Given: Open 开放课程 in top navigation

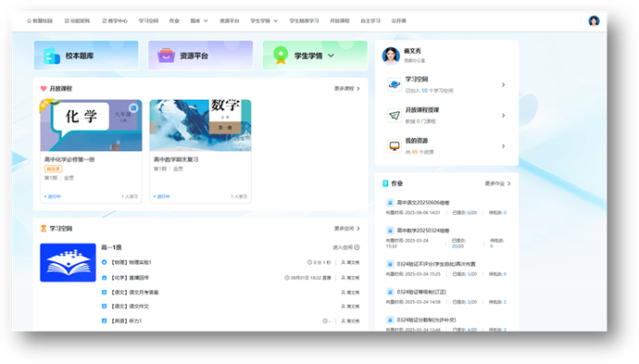Looking at the screenshot, I should [340, 20].
